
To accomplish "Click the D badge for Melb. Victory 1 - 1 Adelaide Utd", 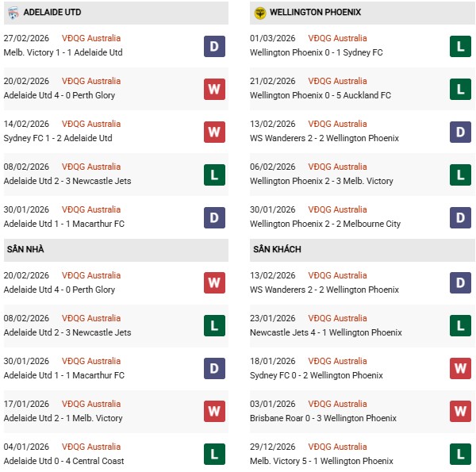I will [x=214, y=46].
